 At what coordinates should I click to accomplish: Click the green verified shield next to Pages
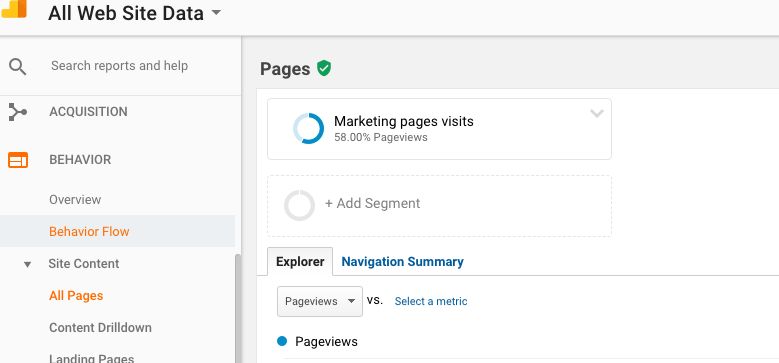pyautogui.click(x=324, y=68)
